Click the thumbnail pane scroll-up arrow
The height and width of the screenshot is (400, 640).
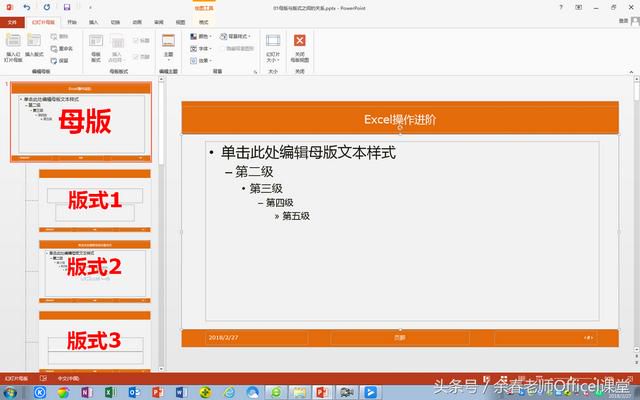tap(161, 79)
